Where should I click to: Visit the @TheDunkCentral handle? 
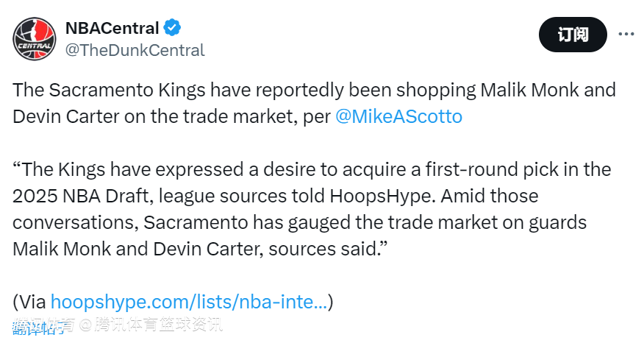pyautogui.click(x=135, y=50)
